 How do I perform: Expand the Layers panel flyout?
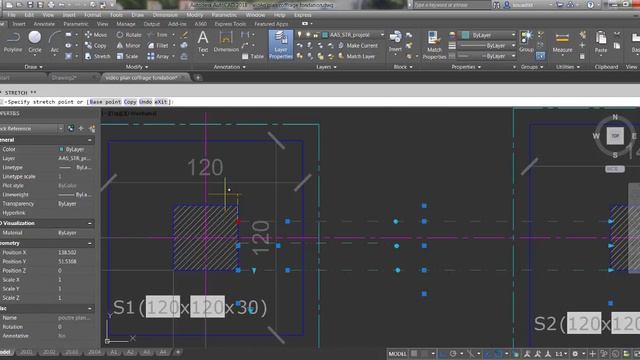(x=326, y=67)
